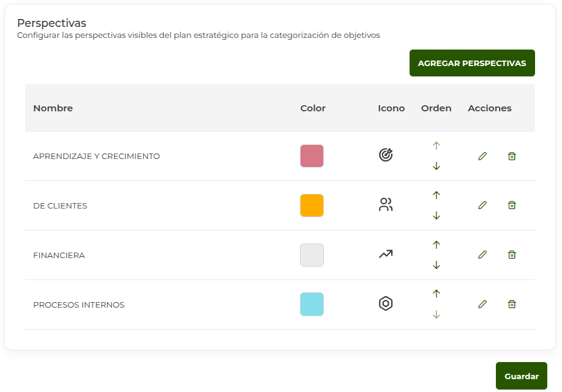Pick the orange color swatch of DE CLIENTES

click(312, 205)
